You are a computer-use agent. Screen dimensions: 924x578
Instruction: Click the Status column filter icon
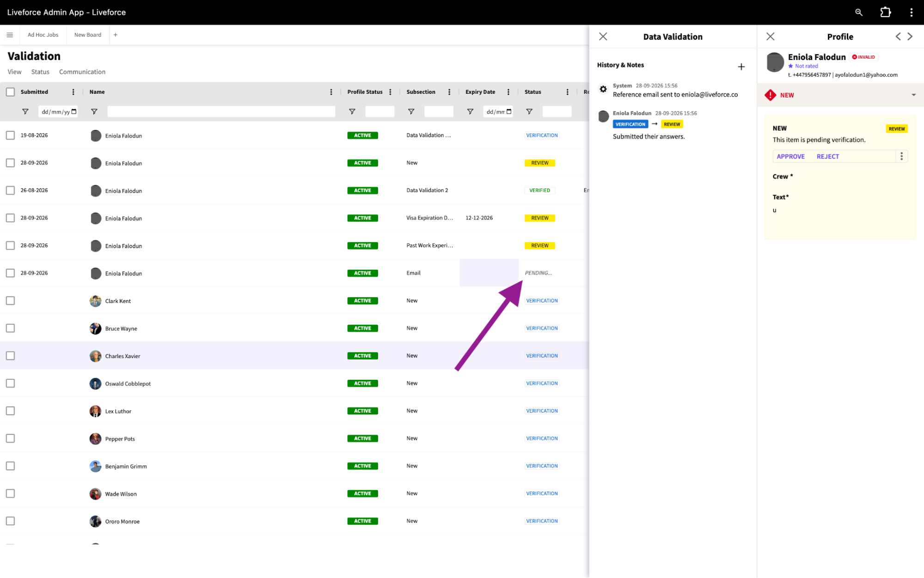(x=529, y=112)
